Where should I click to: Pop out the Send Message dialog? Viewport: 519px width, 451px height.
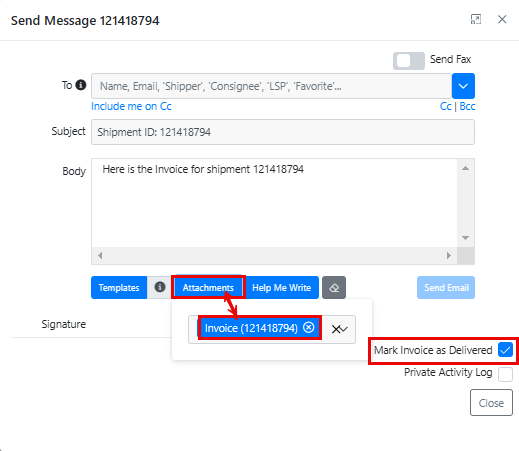pyautogui.click(x=476, y=19)
